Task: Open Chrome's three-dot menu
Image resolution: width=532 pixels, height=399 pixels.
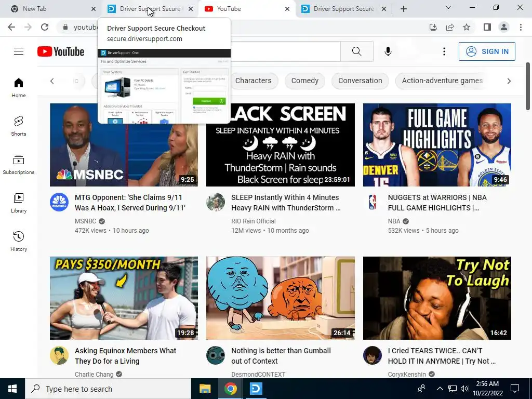Action: coord(521,27)
